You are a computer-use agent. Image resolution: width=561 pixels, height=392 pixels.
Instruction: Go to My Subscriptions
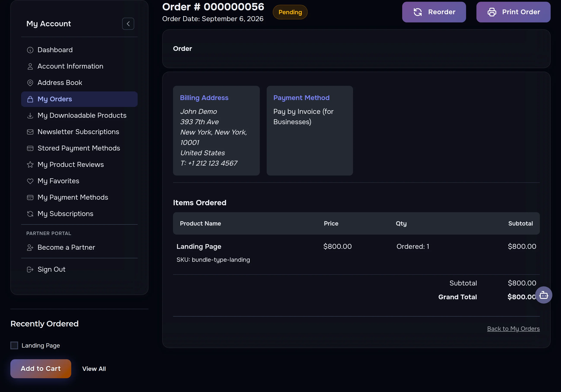coord(79,213)
